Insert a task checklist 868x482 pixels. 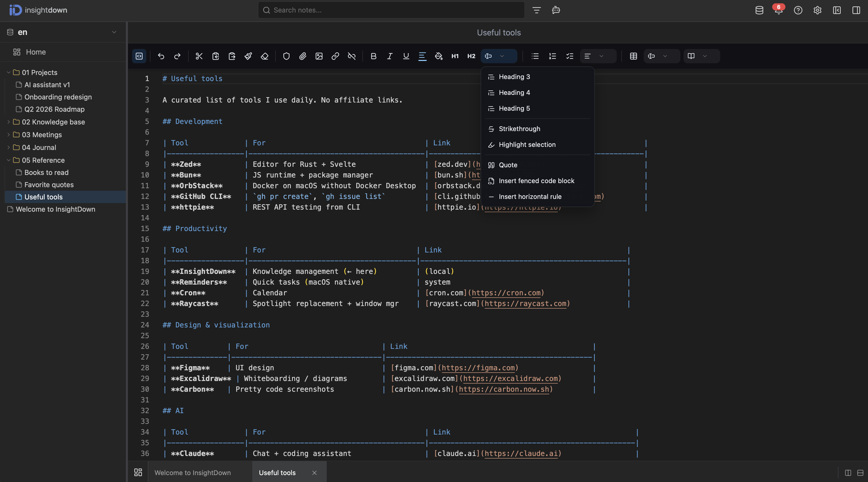coord(570,56)
